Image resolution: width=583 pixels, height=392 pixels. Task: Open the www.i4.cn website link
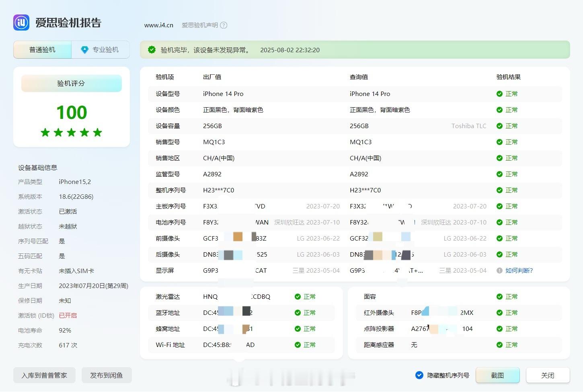[x=159, y=25]
